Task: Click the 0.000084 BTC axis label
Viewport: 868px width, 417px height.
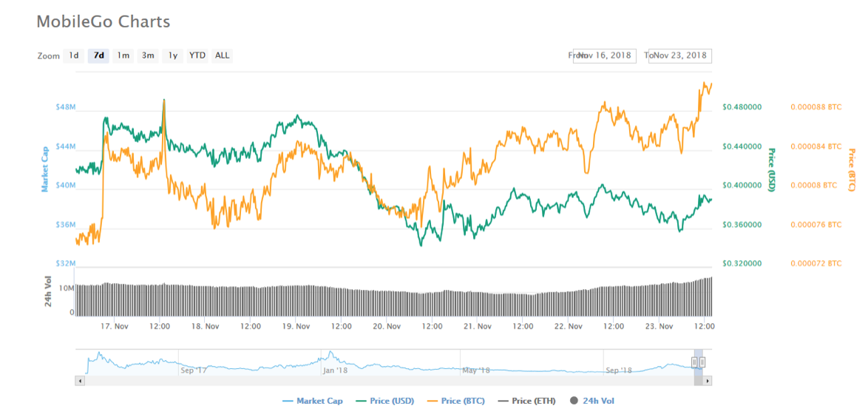Action: tap(816, 146)
